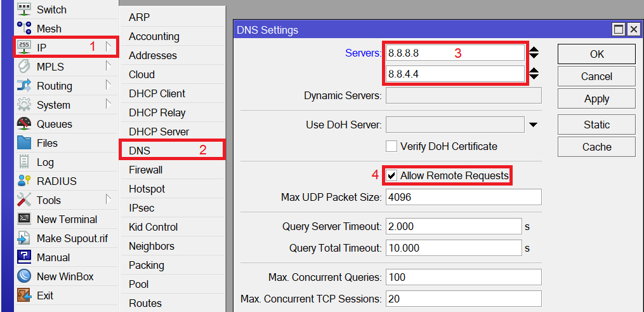644x312 pixels.
Task: Click the IP menu icon
Action: [24, 47]
